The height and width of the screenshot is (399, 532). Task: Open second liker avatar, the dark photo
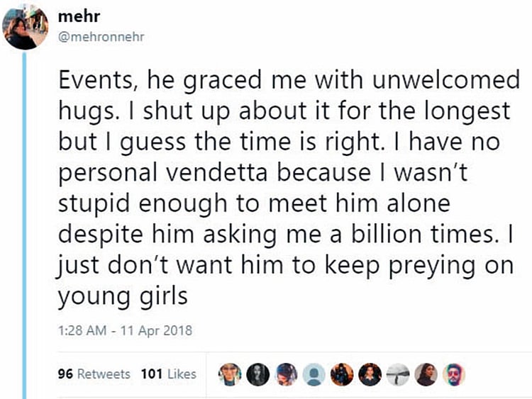[258, 373]
